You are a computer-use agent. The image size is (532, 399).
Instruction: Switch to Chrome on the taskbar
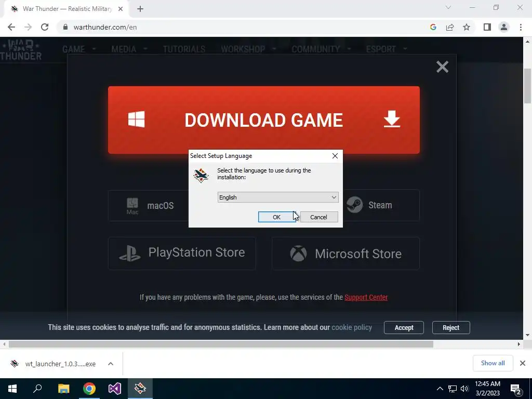pos(89,389)
